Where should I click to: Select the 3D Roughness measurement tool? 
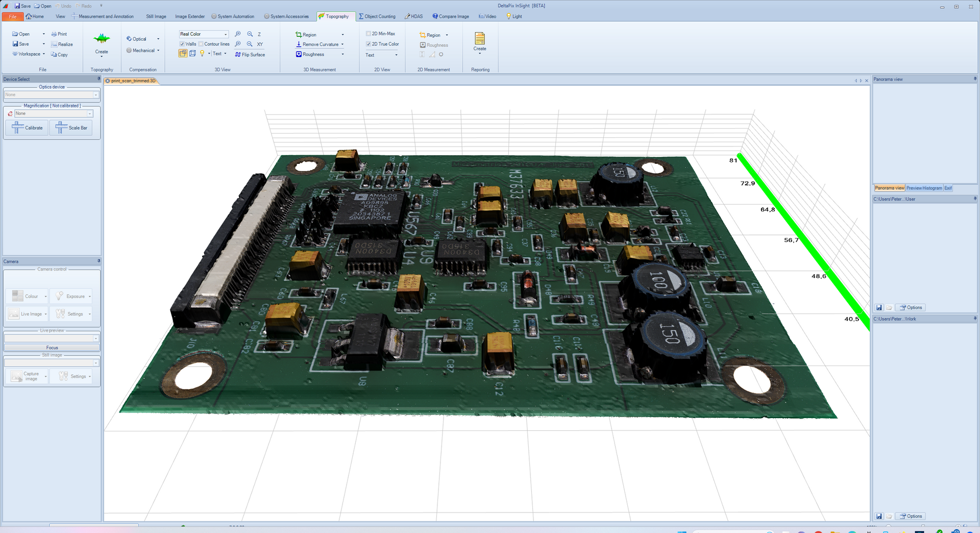[x=312, y=55]
